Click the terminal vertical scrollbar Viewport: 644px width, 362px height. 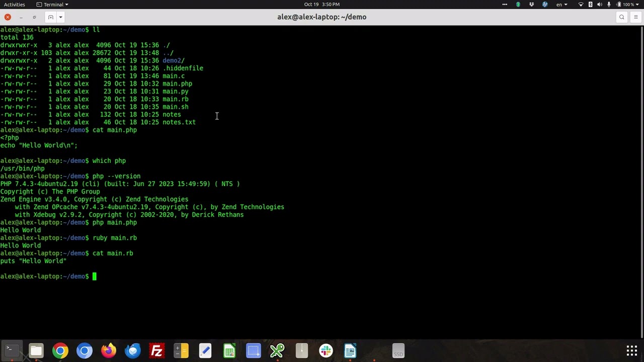pos(641,181)
